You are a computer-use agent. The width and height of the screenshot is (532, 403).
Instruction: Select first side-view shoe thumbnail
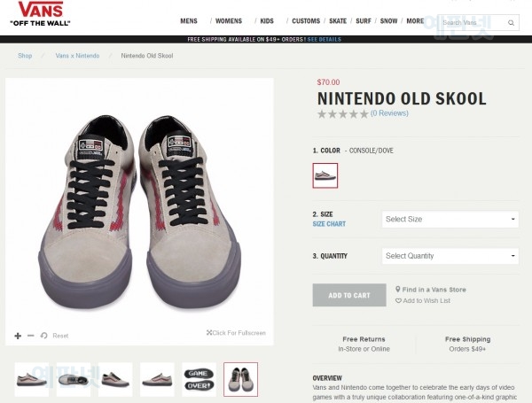point(32,379)
